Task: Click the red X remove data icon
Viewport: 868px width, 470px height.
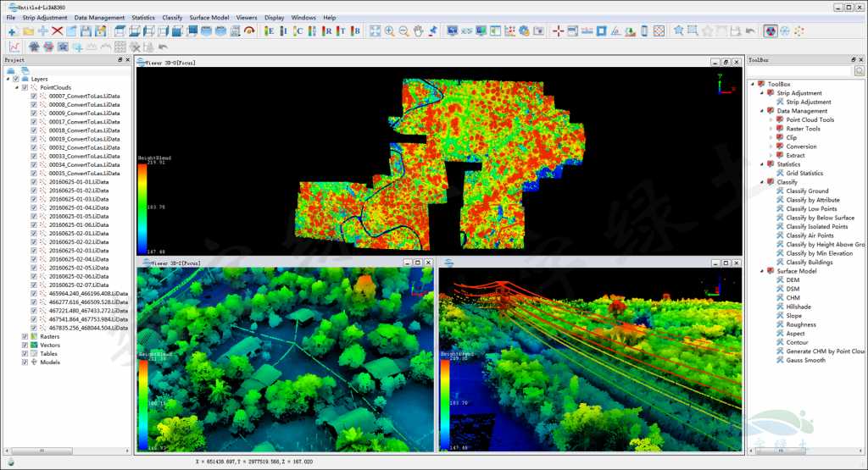Action: pyautogui.click(x=58, y=31)
